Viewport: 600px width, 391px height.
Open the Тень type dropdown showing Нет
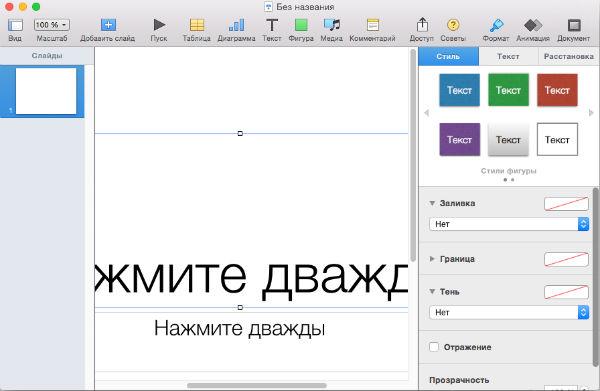pyautogui.click(x=509, y=312)
